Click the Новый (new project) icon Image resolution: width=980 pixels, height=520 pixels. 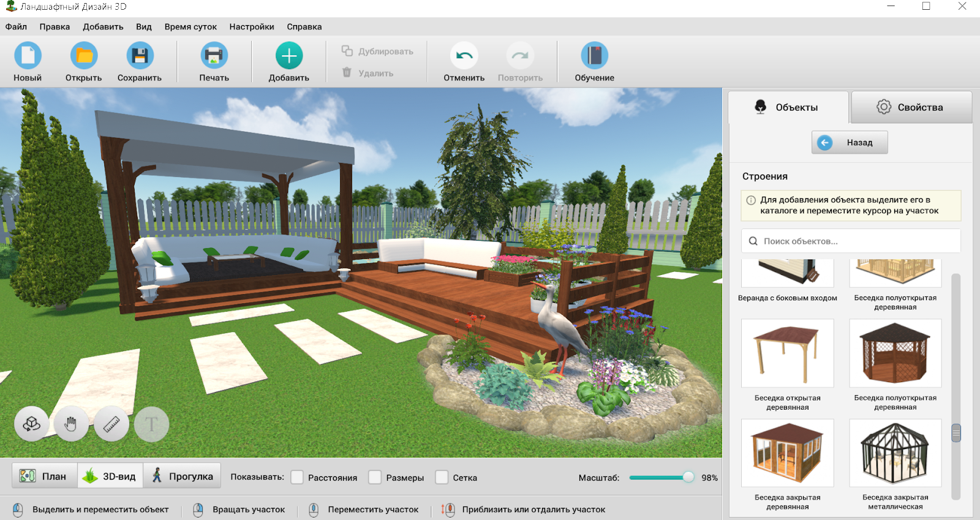28,56
